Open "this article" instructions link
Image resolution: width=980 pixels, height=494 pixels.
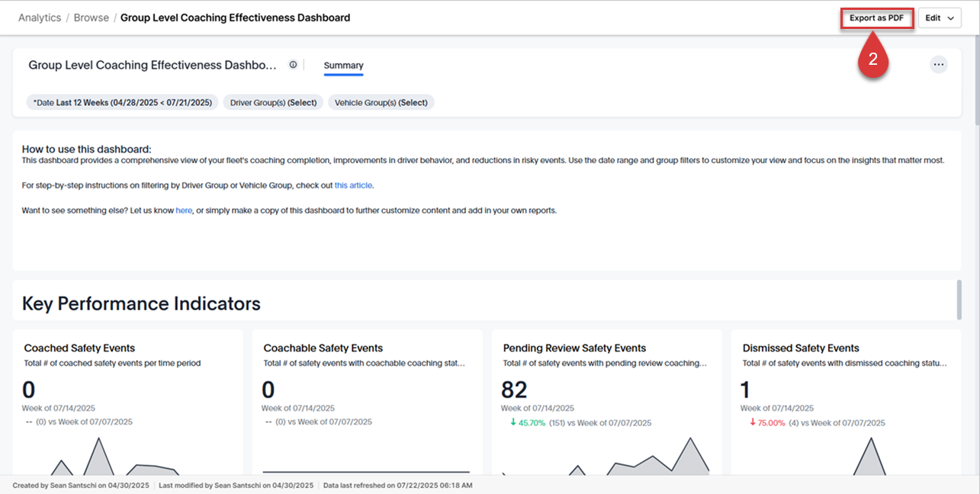[x=352, y=184]
